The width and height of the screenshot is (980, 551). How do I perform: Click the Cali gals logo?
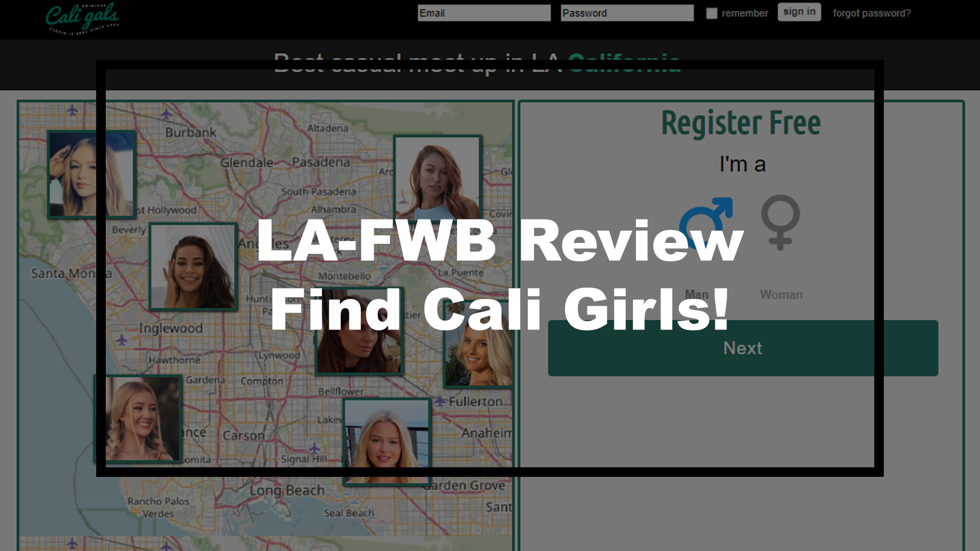tap(81, 17)
